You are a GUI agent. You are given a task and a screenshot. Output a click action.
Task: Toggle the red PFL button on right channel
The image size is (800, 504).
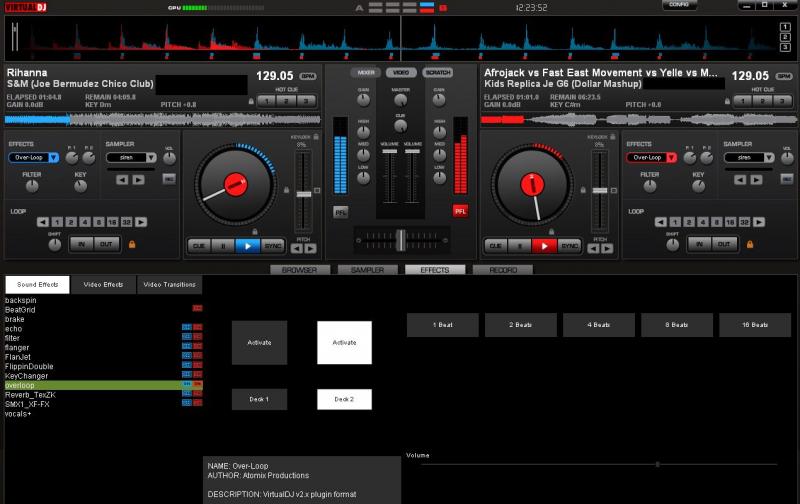click(460, 211)
